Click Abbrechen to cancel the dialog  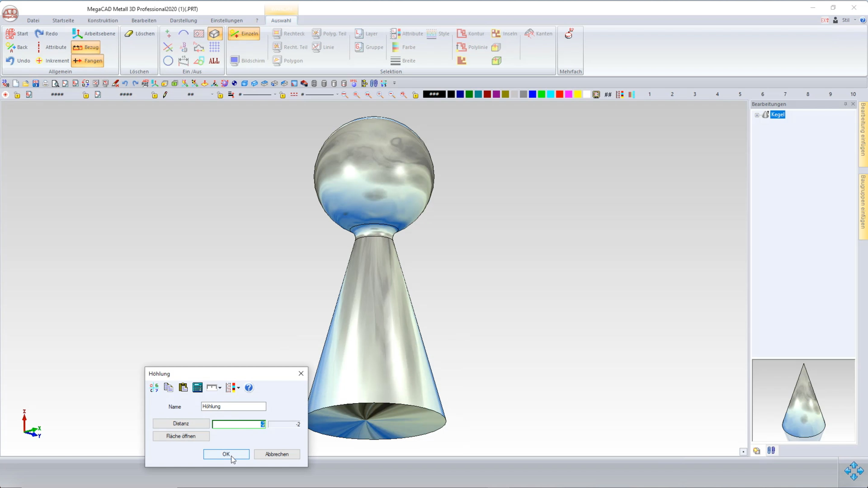click(x=277, y=454)
